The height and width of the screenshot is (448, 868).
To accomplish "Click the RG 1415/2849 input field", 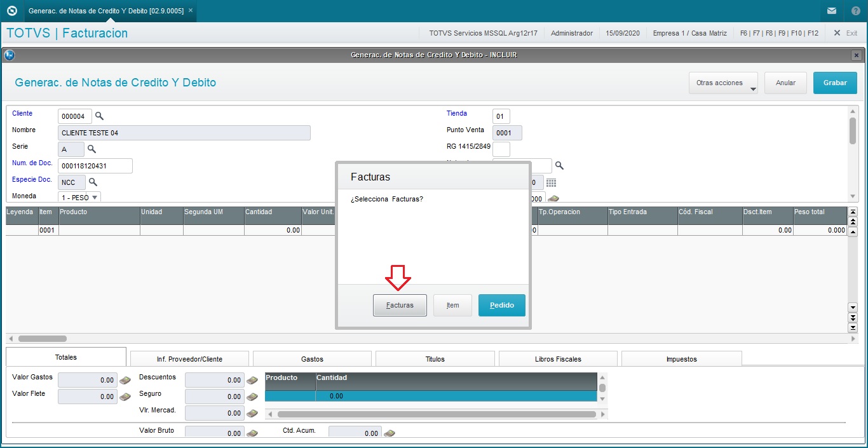I will coord(501,149).
